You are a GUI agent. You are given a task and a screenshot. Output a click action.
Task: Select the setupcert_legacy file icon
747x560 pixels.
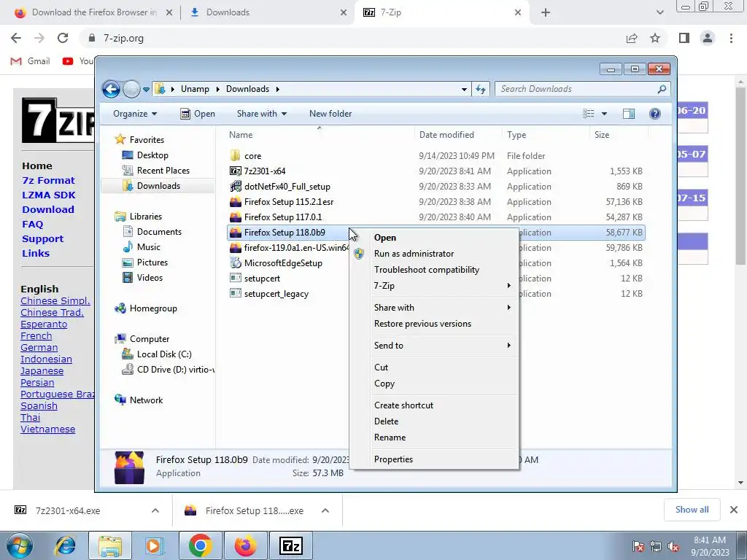pos(236,293)
